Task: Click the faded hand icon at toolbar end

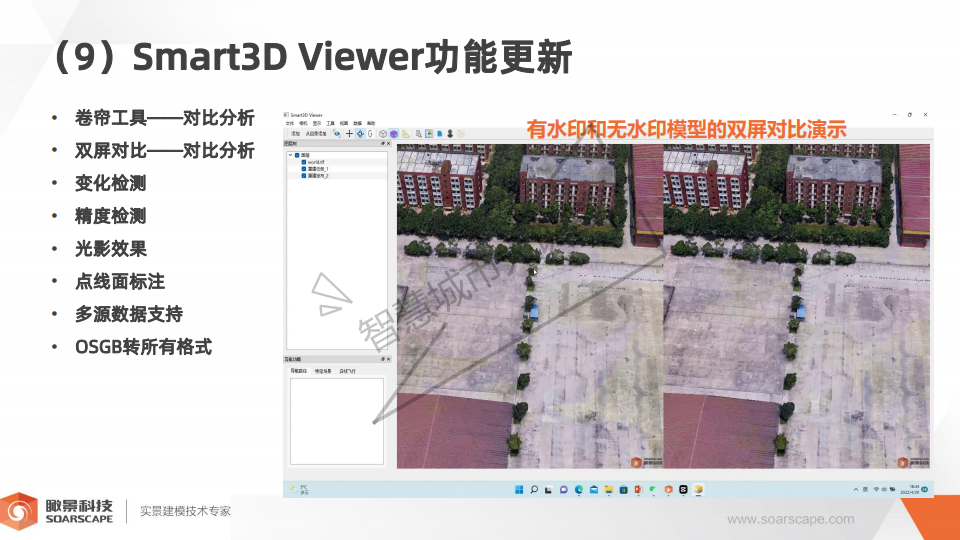Action: [461, 133]
